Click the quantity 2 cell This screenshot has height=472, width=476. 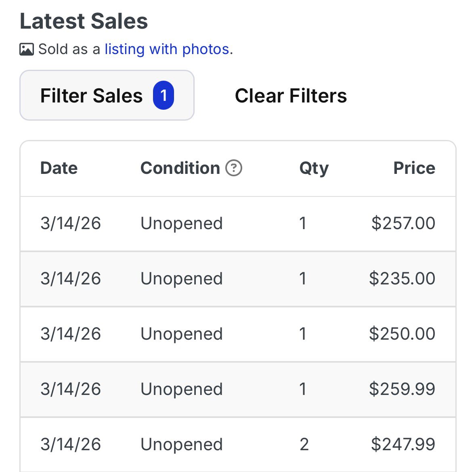click(304, 445)
